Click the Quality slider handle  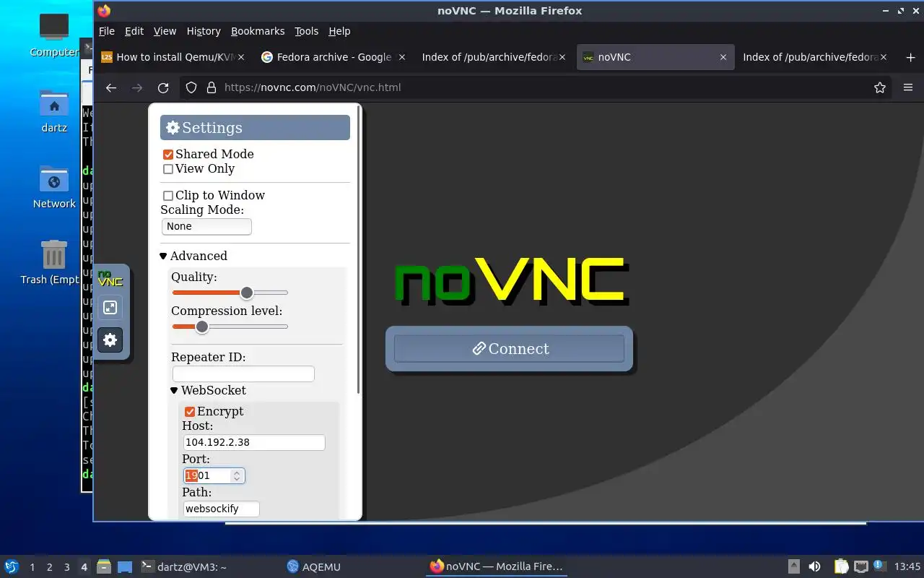click(x=247, y=293)
